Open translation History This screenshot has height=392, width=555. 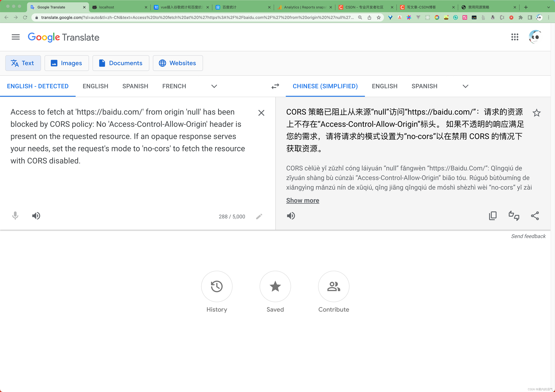217,286
